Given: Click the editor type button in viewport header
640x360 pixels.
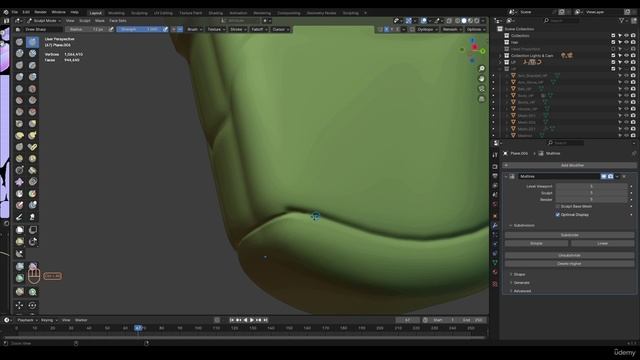Looking at the screenshot, I should (19, 20).
